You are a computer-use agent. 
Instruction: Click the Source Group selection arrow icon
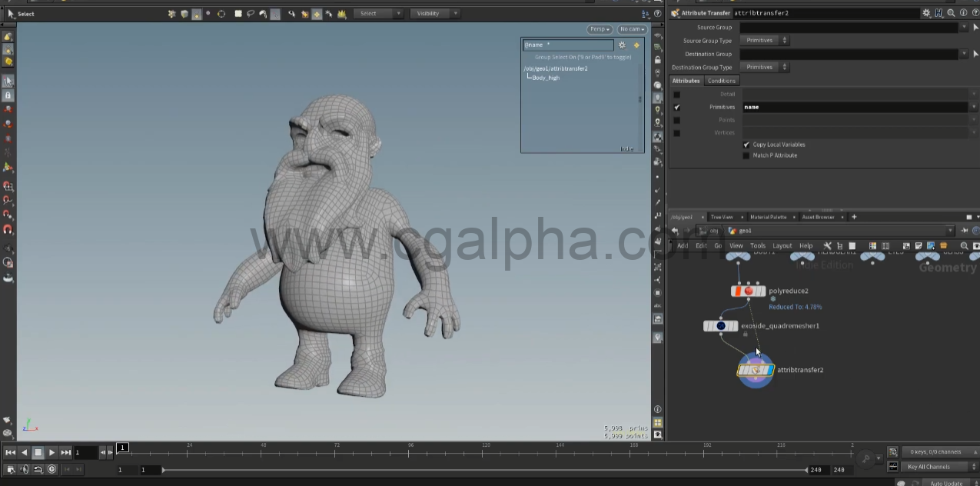pyautogui.click(x=975, y=27)
